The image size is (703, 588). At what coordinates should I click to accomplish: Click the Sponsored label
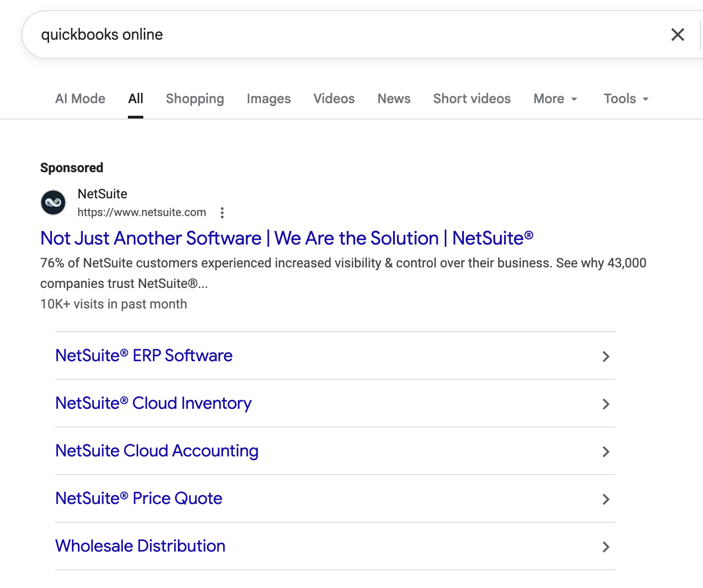click(x=71, y=168)
